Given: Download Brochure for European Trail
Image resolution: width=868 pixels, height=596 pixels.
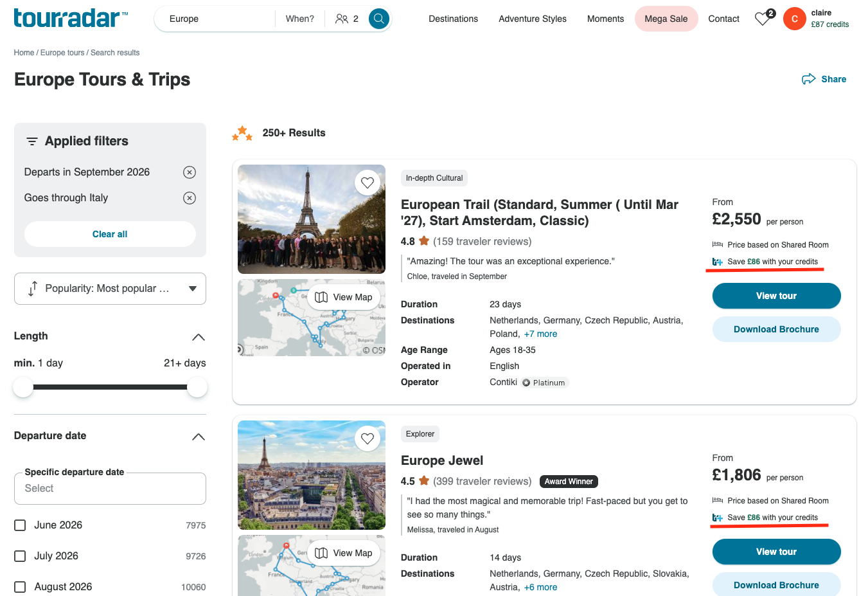Looking at the screenshot, I should click(x=776, y=329).
